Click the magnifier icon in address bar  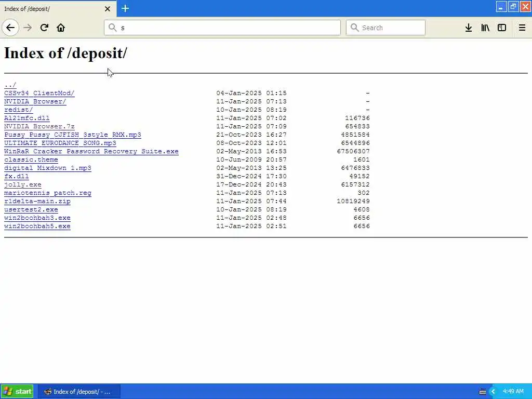tap(112, 28)
